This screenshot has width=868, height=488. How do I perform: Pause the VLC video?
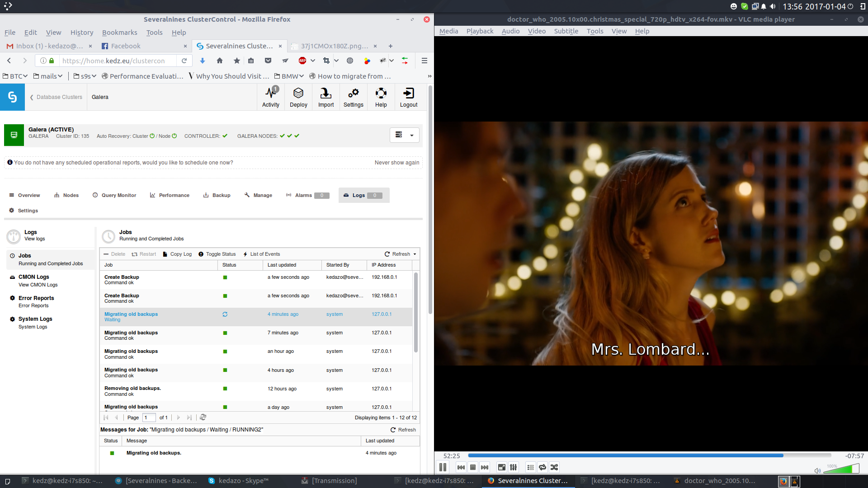pos(443,467)
